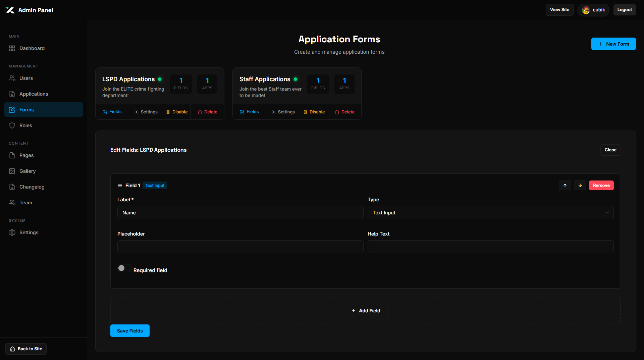Open Roles in the sidebar
The width and height of the screenshot is (644, 360).
tap(43, 125)
